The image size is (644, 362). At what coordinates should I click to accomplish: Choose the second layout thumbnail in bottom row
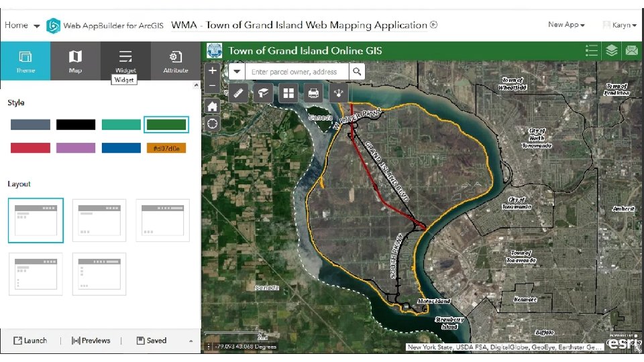pyautogui.click(x=99, y=274)
